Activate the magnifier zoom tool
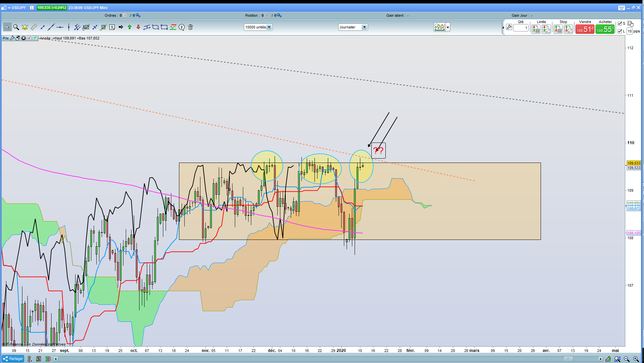The width and height of the screenshot is (644, 363). click(16, 27)
